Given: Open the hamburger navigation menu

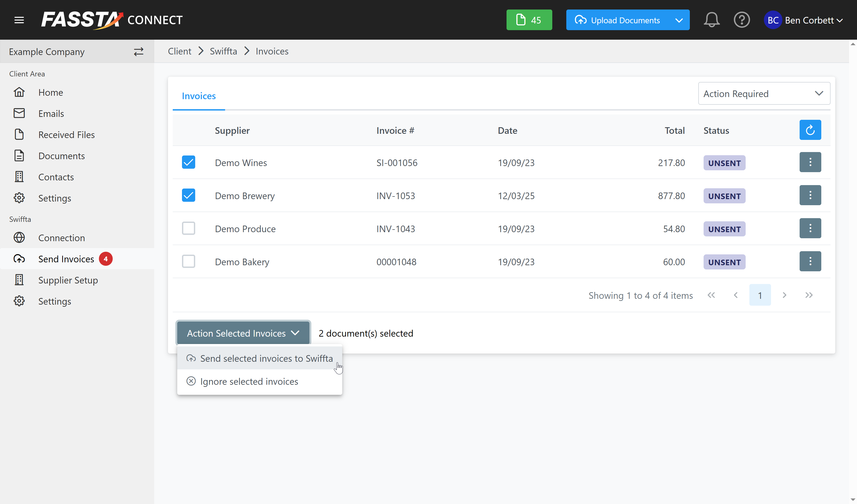Looking at the screenshot, I should click(x=19, y=20).
